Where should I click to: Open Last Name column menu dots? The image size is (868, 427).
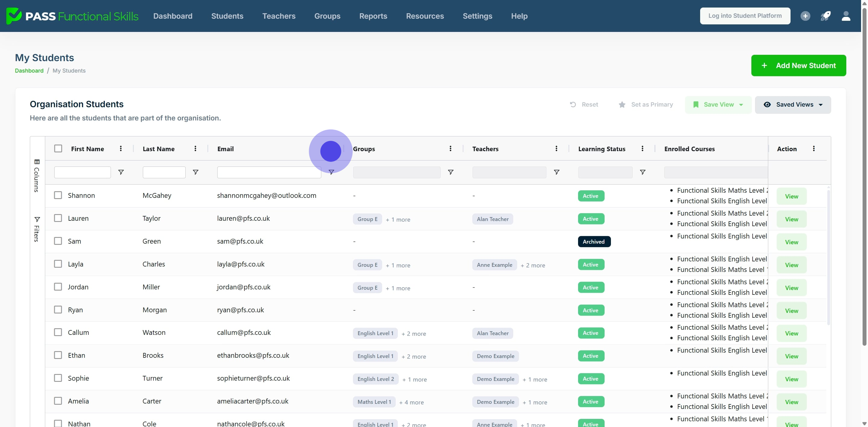195,148
